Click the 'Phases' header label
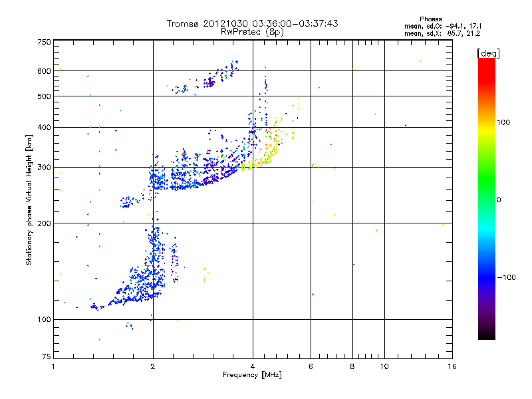The image size is (532, 399). pyautogui.click(x=430, y=19)
